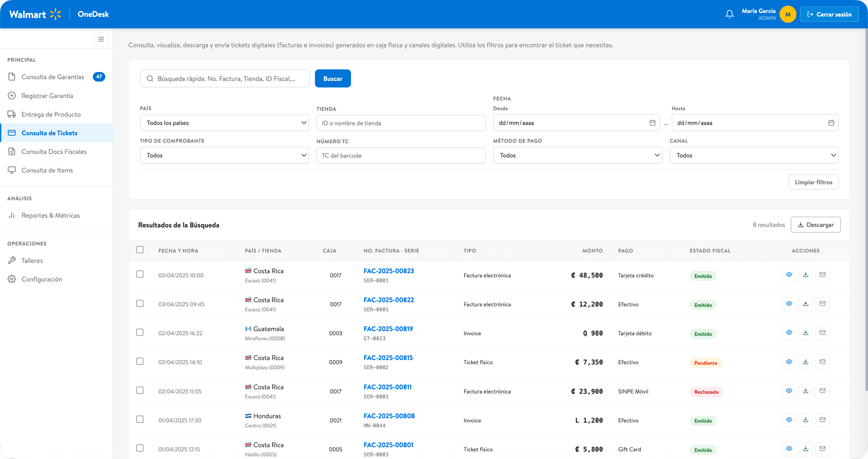Screen dimensions: 868x459
Task: Check the row for FAC-2025-00823
Action: 140,274
